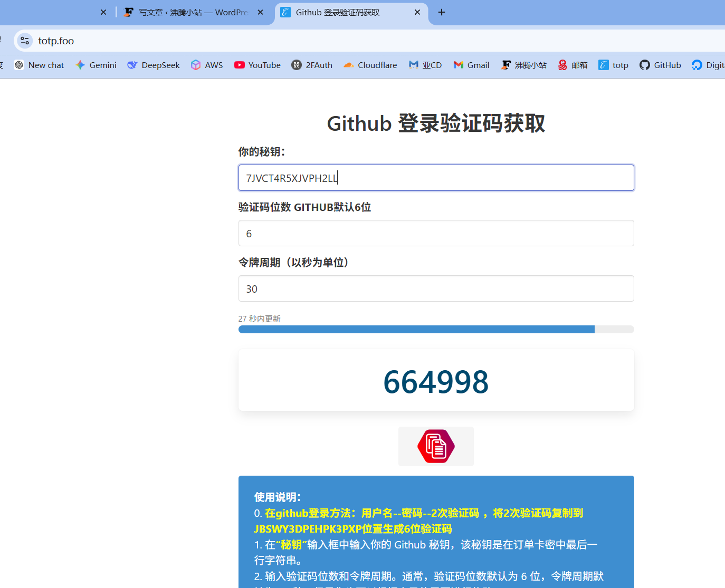The image size is (725, 588).
Task: Open the Cloudflare bookmark
Action: (370, 65)
